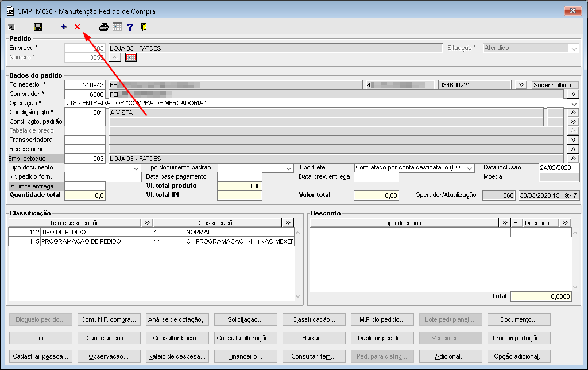
Task: Open the Tipo documento dropdown
Action: [x=136, y=168]
